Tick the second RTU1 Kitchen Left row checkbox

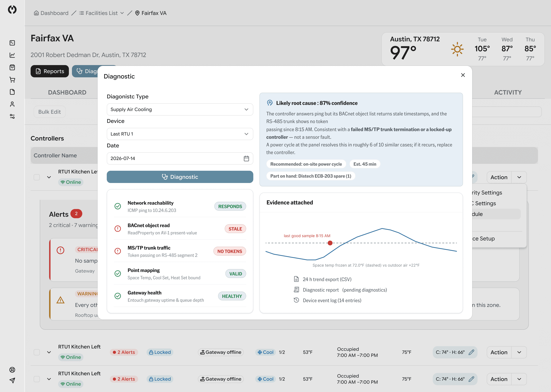point(37,352)
